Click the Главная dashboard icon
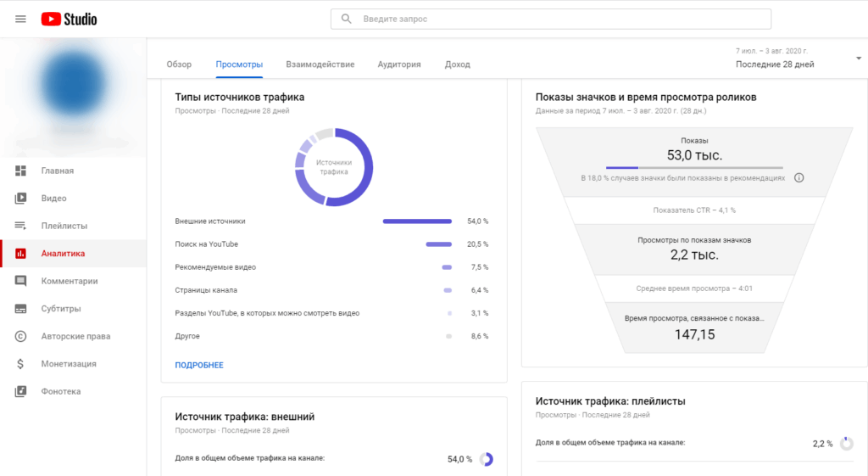The height and width of the screenshot is (476, 868). point(20,171)
